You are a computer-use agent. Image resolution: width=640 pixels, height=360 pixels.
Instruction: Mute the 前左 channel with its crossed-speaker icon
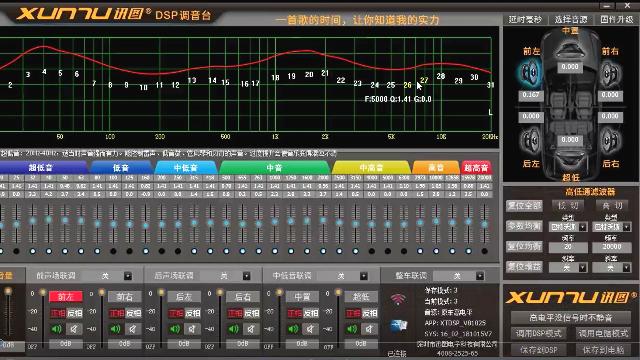(x=74, y=329)
